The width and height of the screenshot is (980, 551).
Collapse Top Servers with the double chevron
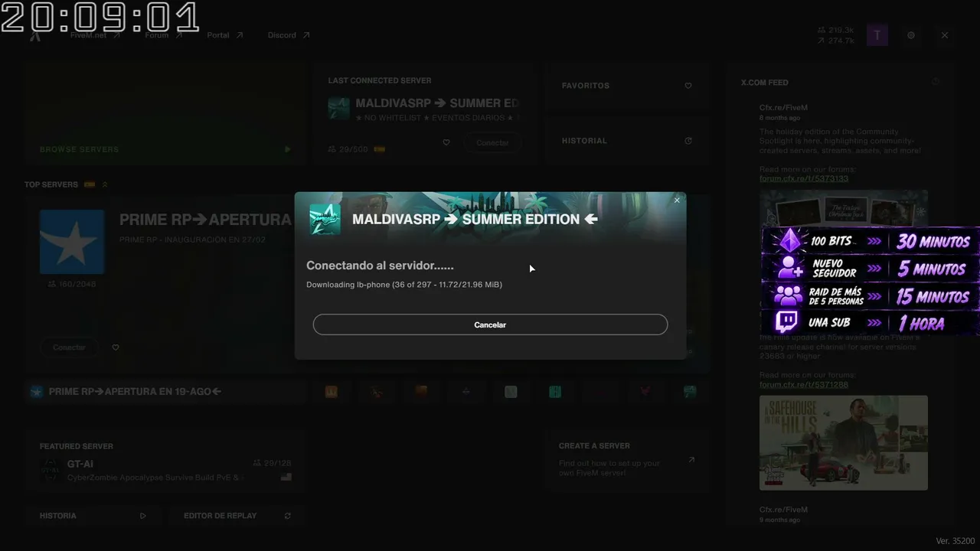(105, 184)
